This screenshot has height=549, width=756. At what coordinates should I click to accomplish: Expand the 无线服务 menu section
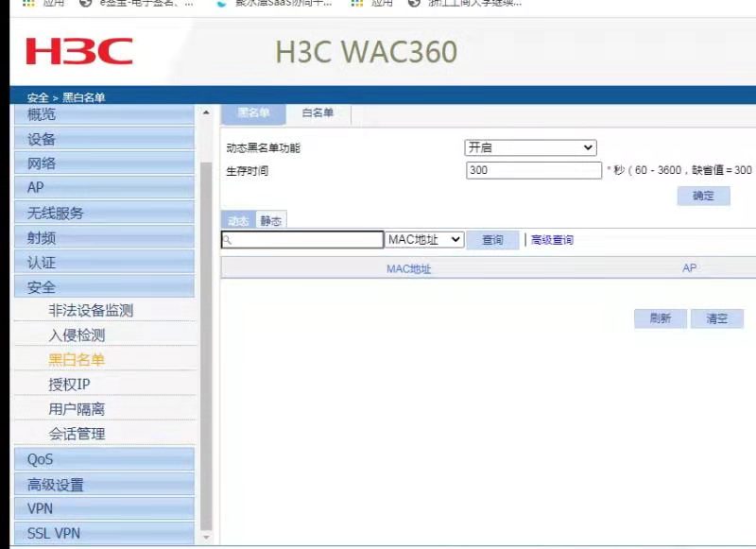(104, 213)
